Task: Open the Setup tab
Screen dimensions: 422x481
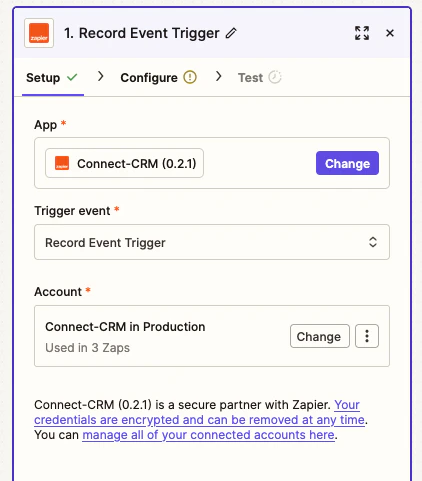Action: [52, 78]
